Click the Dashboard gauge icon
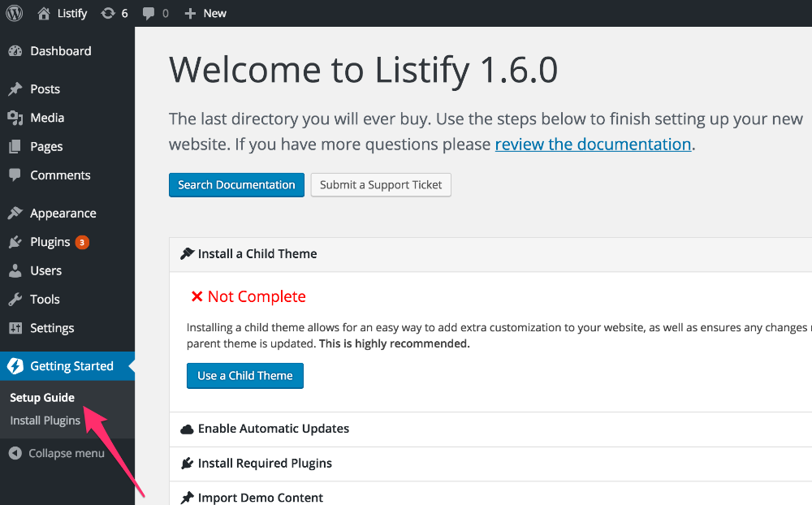Screen dimensions: 812x505 [x=15, y=51]
